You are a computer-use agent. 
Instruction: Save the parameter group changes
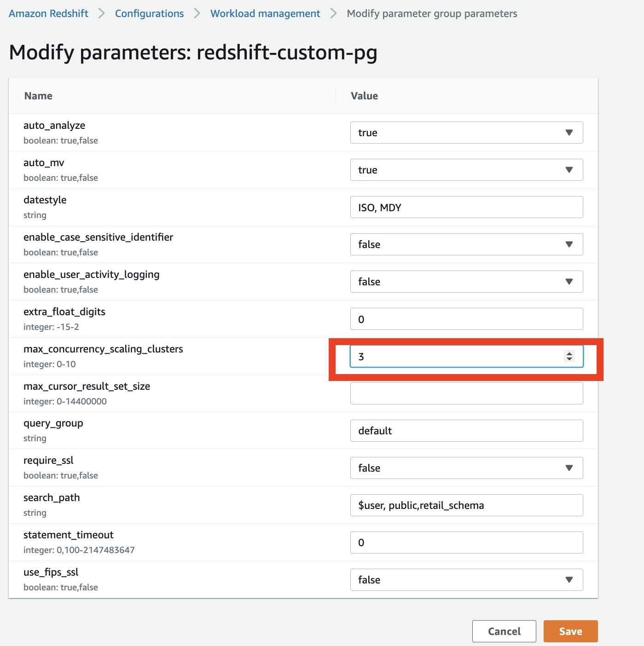(570, 631)
